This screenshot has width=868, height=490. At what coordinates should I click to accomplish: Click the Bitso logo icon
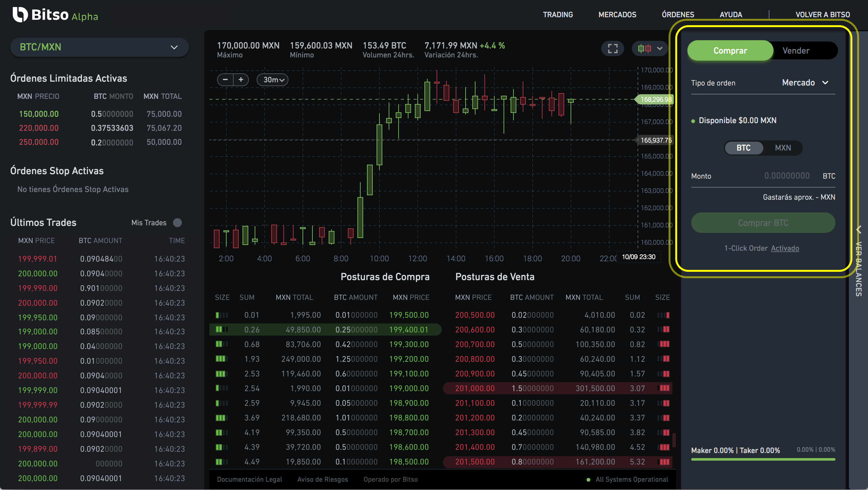tap(20, 15)
